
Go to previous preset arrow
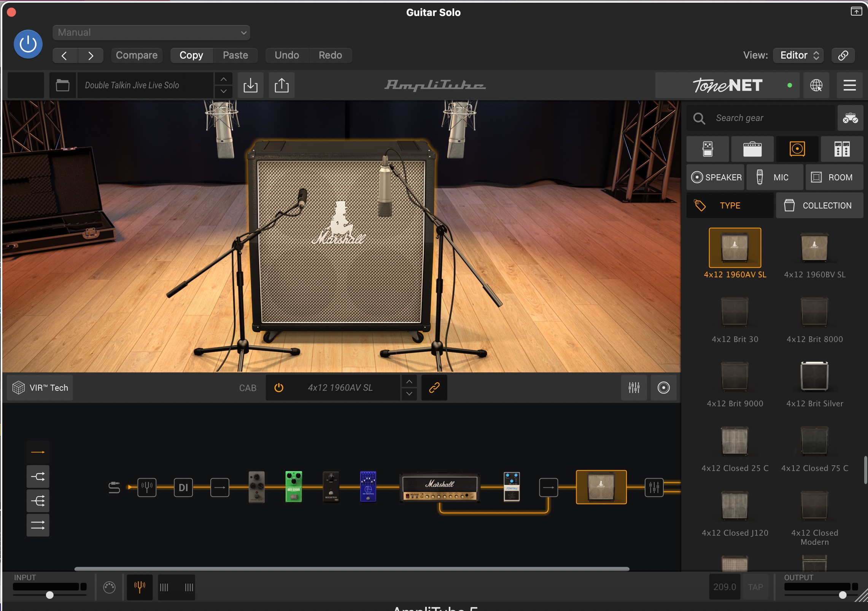click(x=65, y=56)
